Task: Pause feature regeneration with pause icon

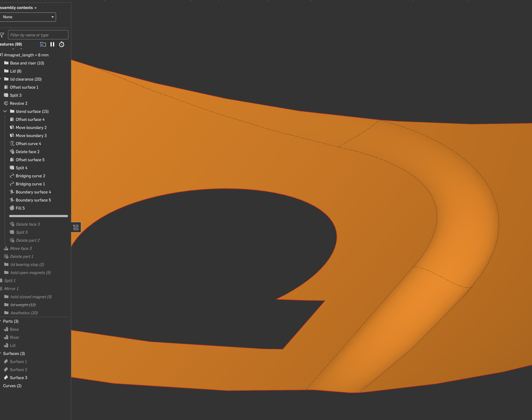Action: [x=52, y=44]
